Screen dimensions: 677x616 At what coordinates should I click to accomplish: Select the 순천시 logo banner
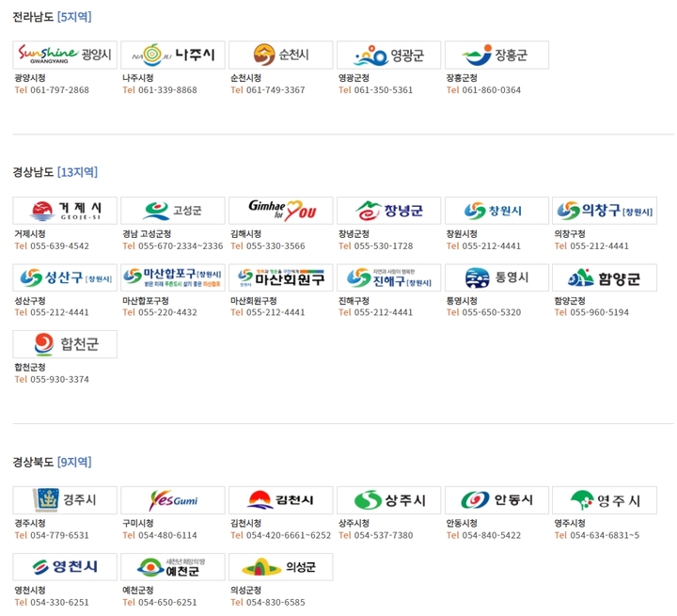[x=280, y=55]
